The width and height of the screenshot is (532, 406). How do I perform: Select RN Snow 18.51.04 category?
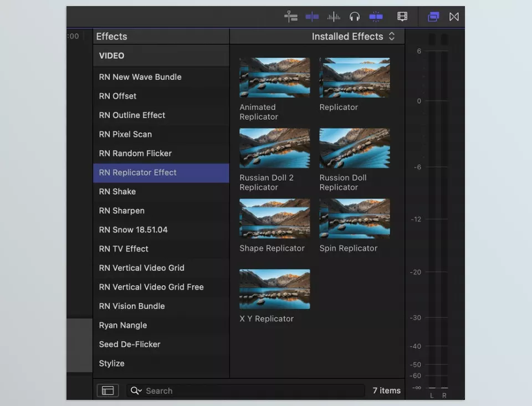161,230
